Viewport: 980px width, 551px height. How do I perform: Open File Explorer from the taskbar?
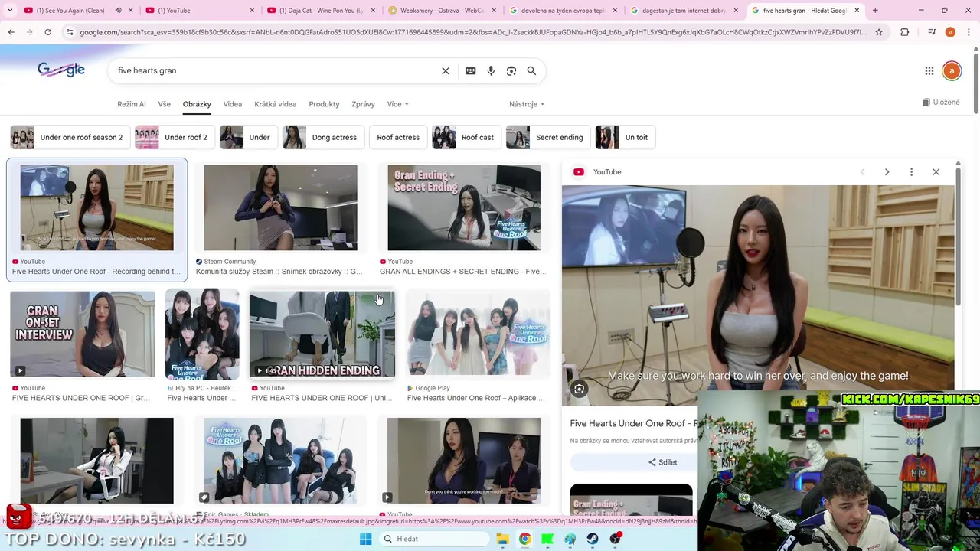tap(502, 539)
